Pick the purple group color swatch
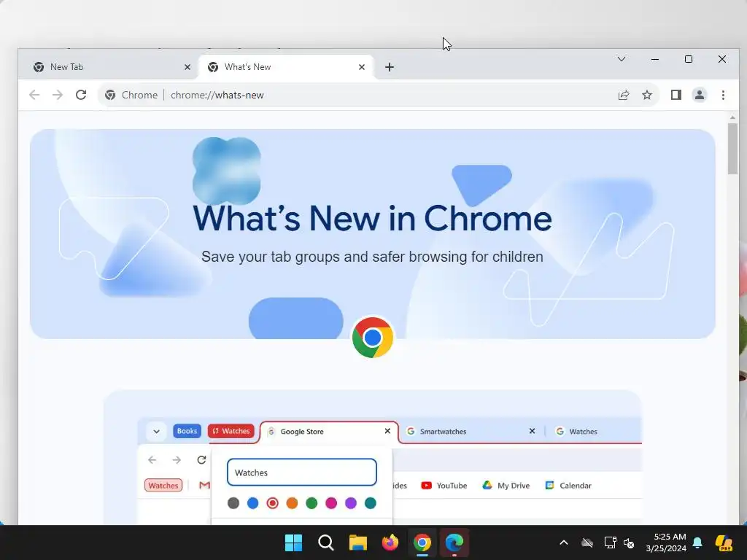Screen dimensions: 747x560 pyautogui.click(x=351, y=503)
